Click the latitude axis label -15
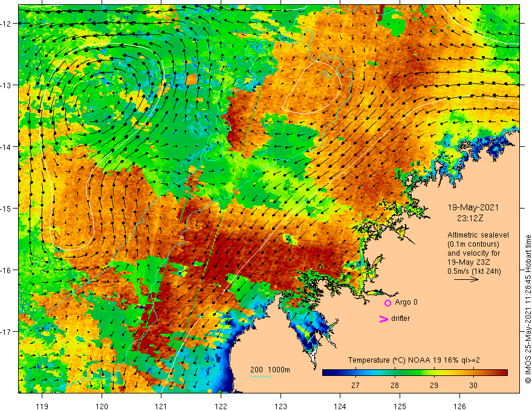 tap(7, 208)
